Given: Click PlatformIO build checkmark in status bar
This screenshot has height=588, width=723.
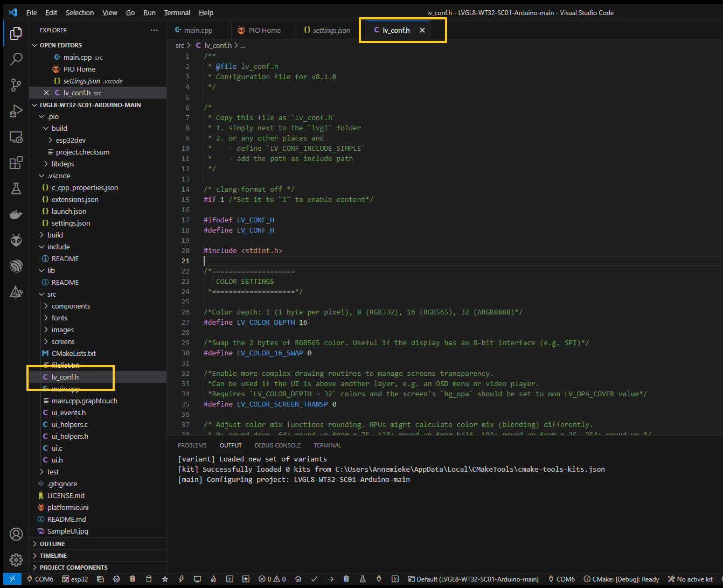Looking at the screenshot, I should click(314, 579).
